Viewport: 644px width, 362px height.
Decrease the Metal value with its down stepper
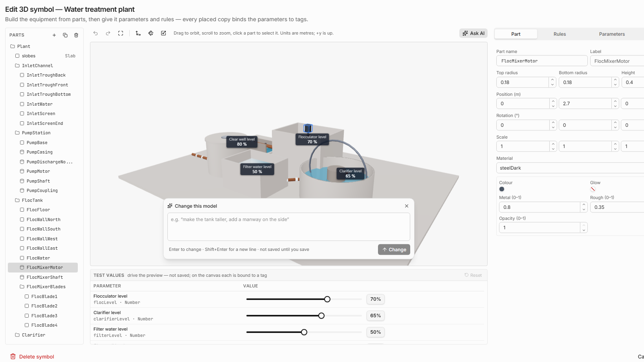pyautogui.click(x=584, y=210)
